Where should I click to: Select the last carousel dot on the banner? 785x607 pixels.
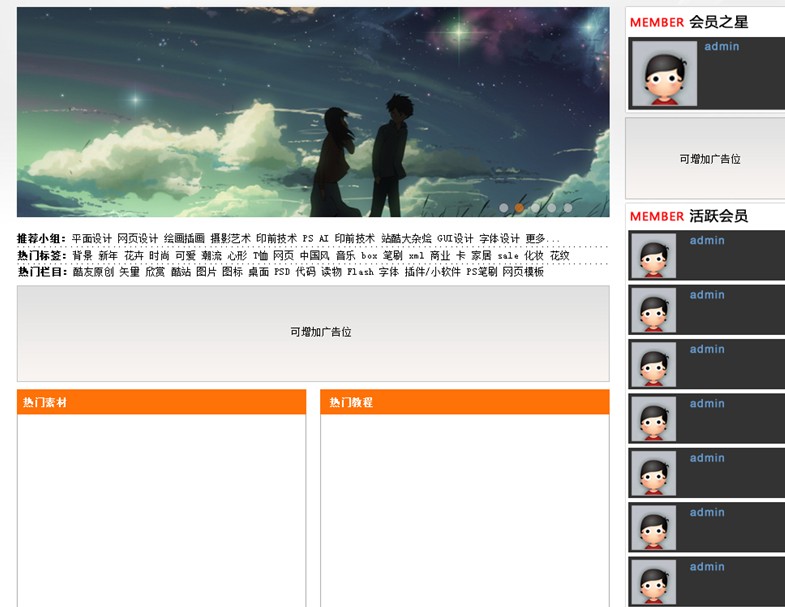tap(568, 207)
